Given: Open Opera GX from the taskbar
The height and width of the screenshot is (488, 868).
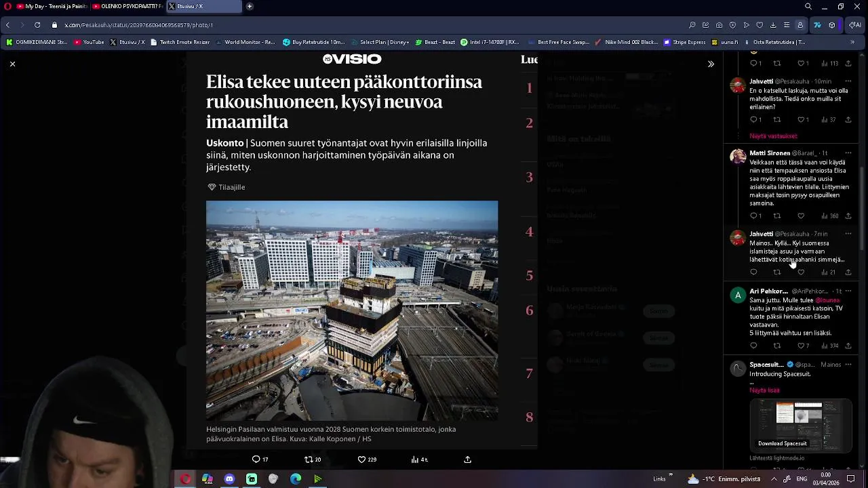Looking at the screenshot, I should (185, 479).
